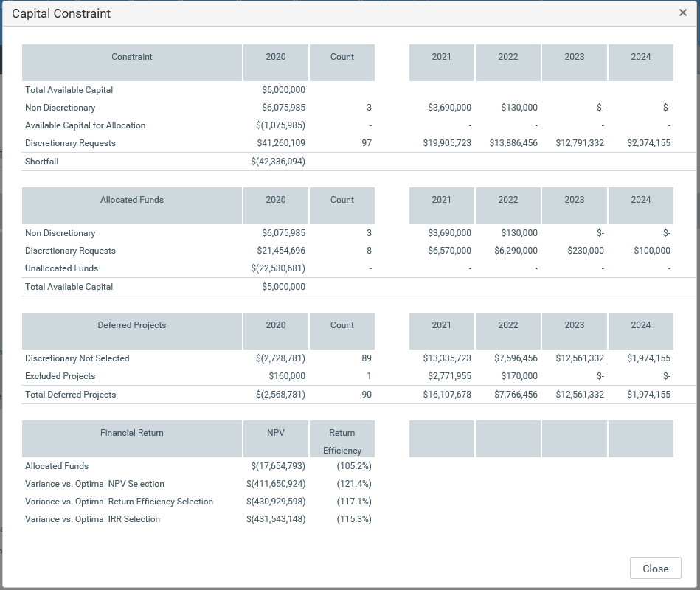Select the $19,905,723 value under 2021
Image resolution: width=700 pixels, height=590 pixels.
[447, 143]
